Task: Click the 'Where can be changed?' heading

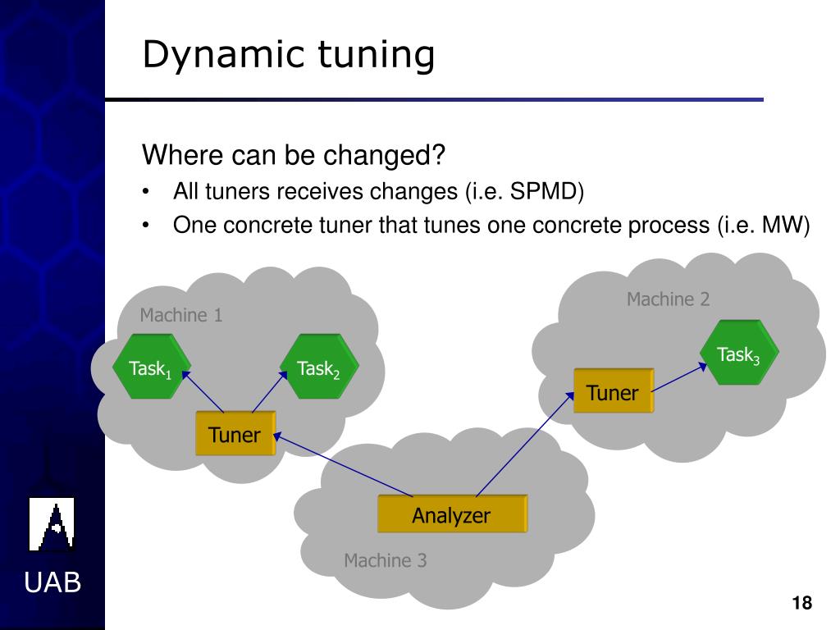Action: pos(294,155)
